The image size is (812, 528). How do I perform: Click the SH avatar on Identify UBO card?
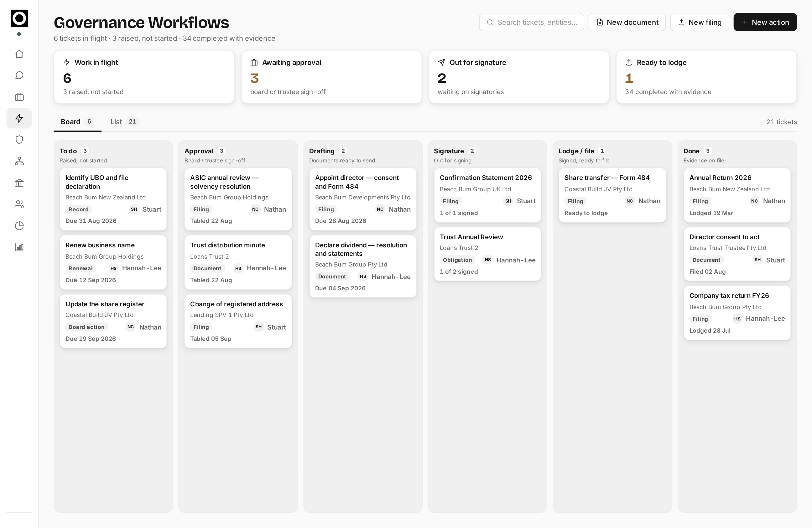pyautogui.click(x=134, y=209)
